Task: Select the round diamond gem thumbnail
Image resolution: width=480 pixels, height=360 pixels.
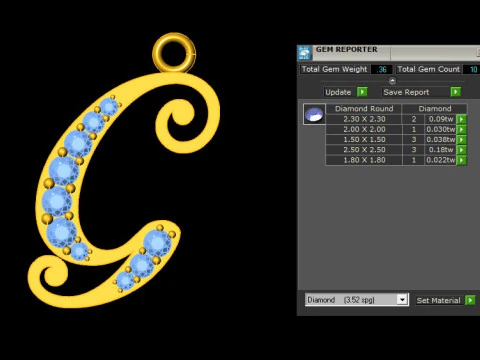Action: (x=314, y=114)
